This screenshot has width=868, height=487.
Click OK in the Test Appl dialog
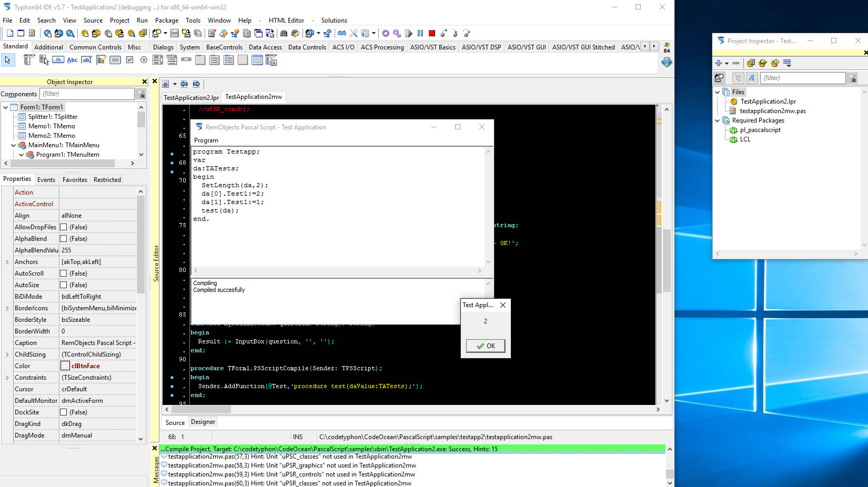click(486, 346)
